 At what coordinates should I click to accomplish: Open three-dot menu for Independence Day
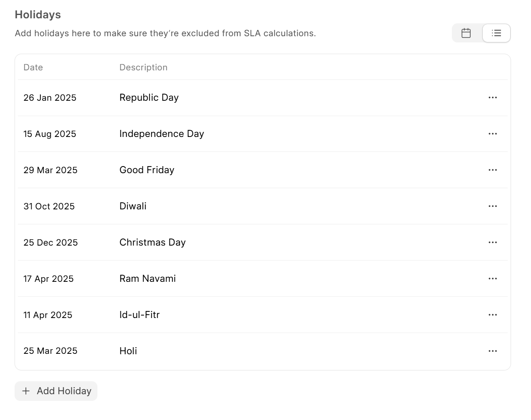pyautogui.click(x=493, y=134)
